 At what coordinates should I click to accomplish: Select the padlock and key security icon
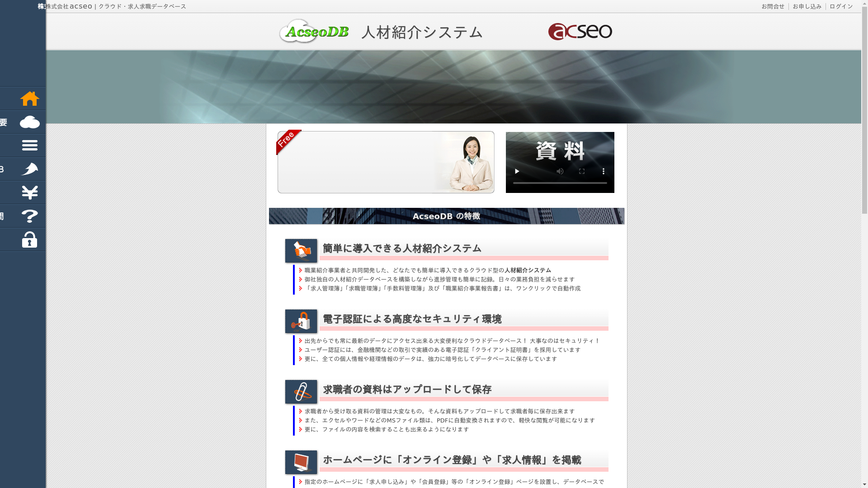301,321
